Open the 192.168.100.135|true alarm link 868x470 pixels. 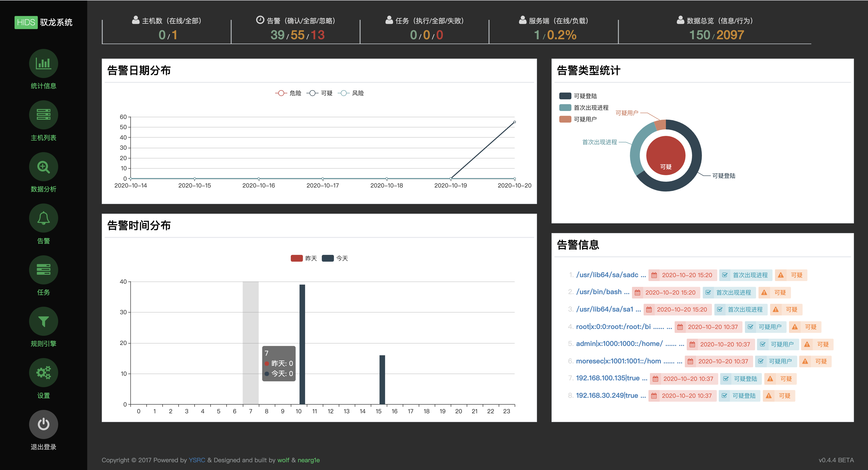pyautogui.click(x=612, y=378)
